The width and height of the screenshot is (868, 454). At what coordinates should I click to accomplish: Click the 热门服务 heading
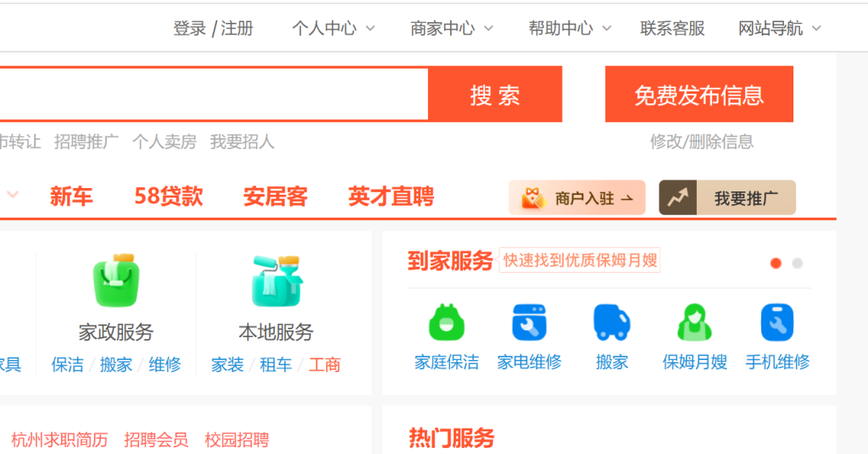pos(451,438)
